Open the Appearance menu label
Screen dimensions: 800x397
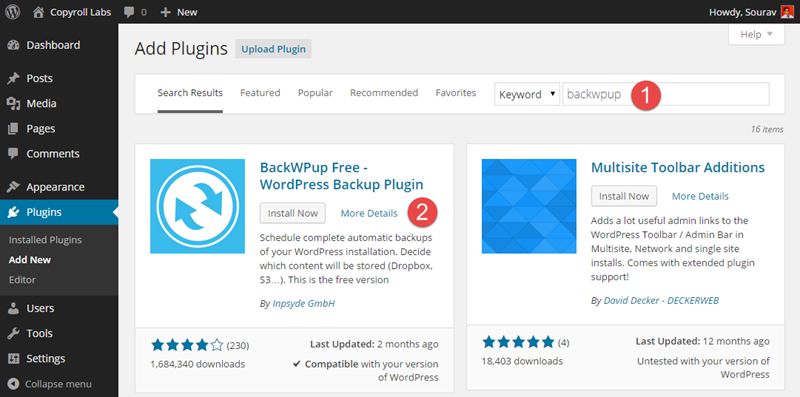pos(55,187)
